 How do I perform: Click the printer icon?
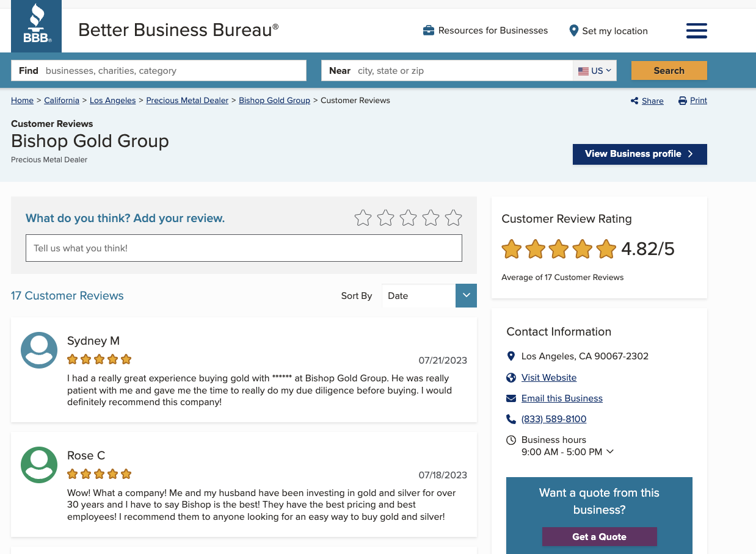point(683,101)
